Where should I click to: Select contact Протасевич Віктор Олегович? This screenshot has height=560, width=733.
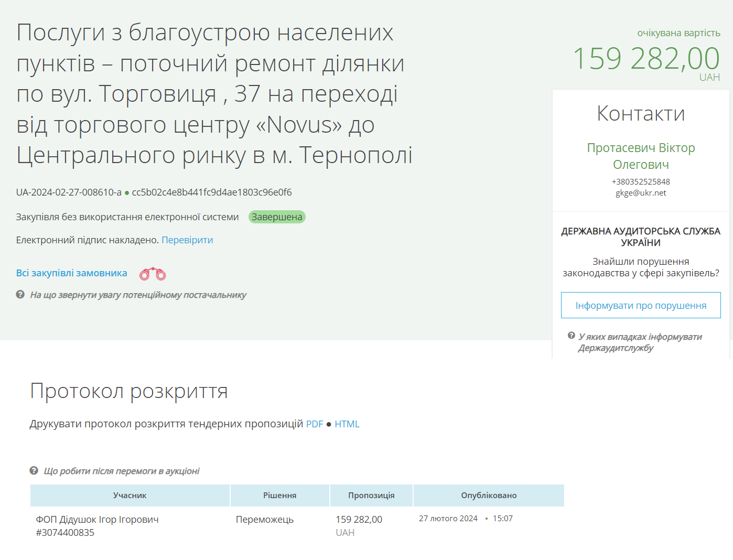click(640, 156)
